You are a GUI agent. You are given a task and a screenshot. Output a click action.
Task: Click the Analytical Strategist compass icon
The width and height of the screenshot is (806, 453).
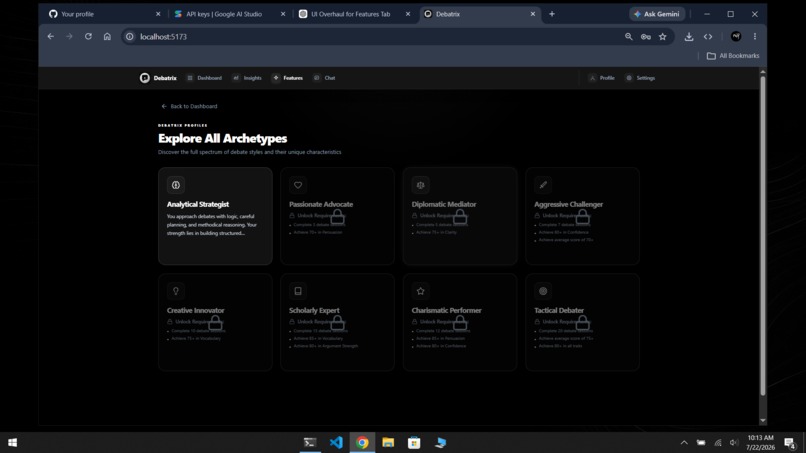176,185
